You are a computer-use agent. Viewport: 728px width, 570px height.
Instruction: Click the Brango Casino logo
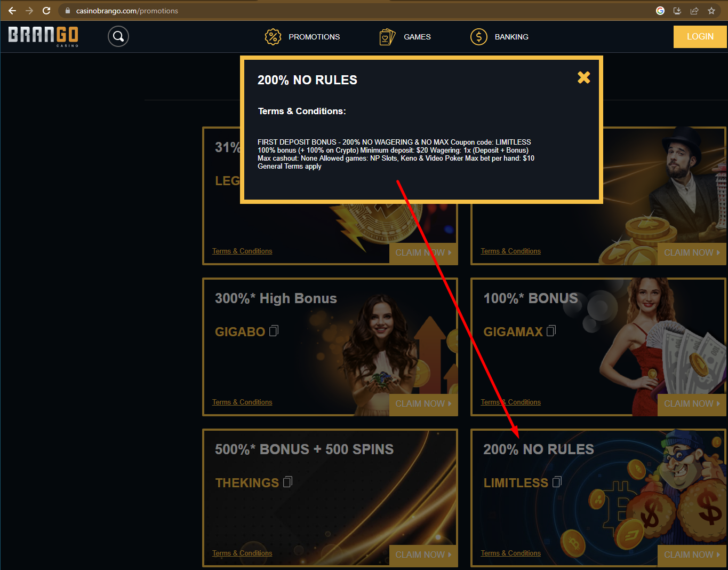tap(43, 36)
